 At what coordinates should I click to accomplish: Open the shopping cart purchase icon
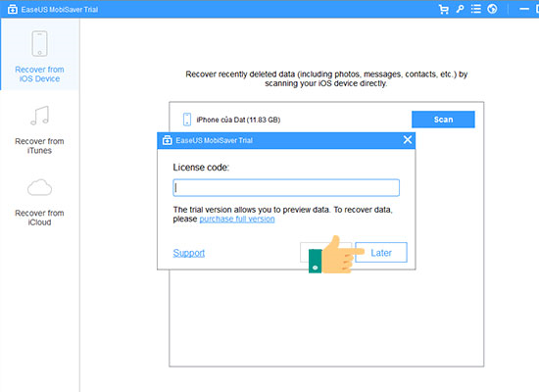click(443, 9)
